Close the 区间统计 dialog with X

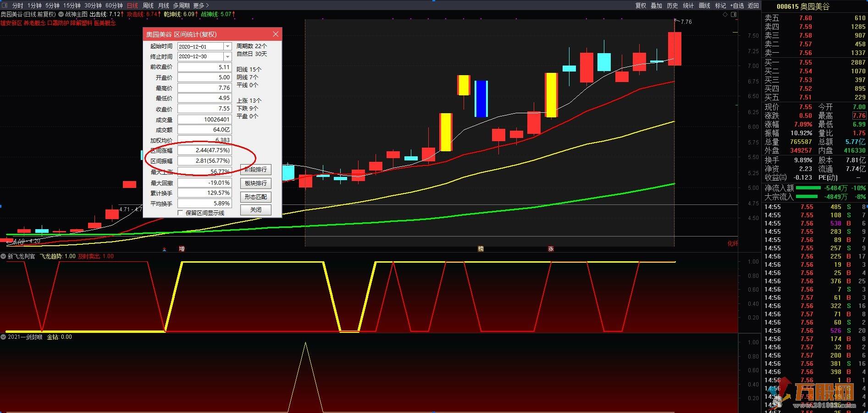(x=276, y=34)
